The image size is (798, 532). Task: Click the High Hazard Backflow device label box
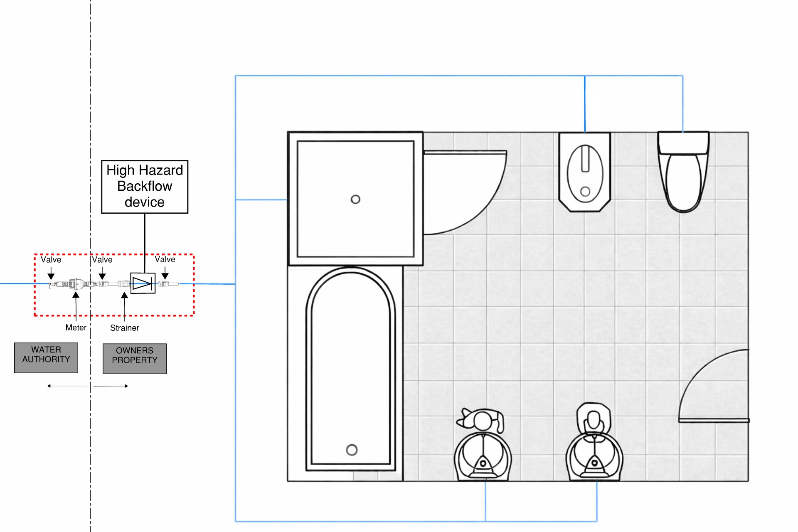coord(145,187)
